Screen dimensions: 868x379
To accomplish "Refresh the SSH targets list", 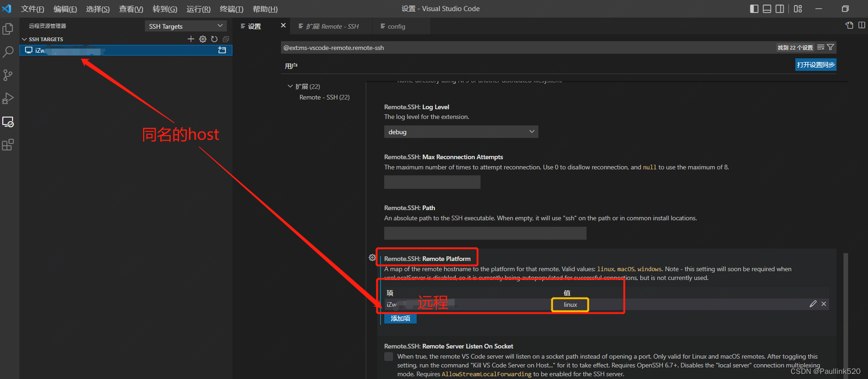I will (214, 39).
